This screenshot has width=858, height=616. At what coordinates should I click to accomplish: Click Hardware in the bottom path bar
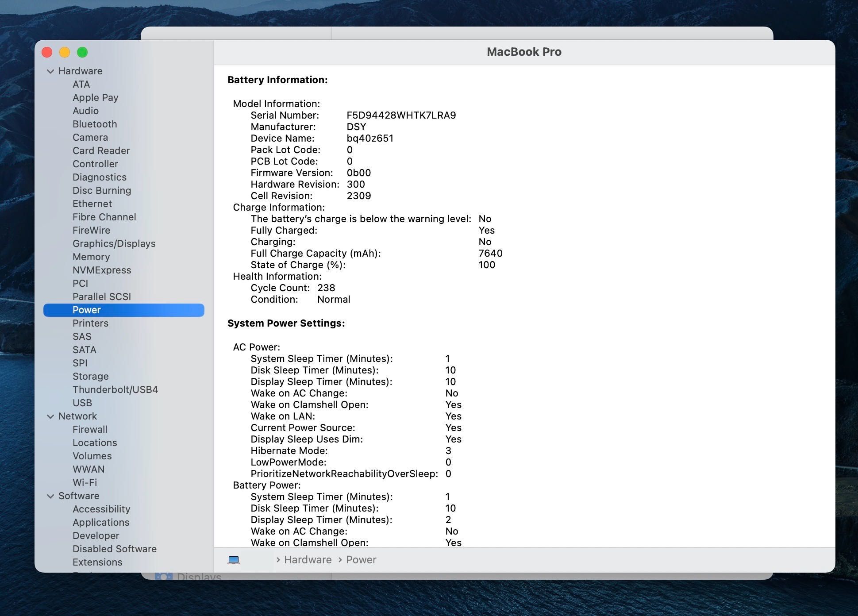308,560
